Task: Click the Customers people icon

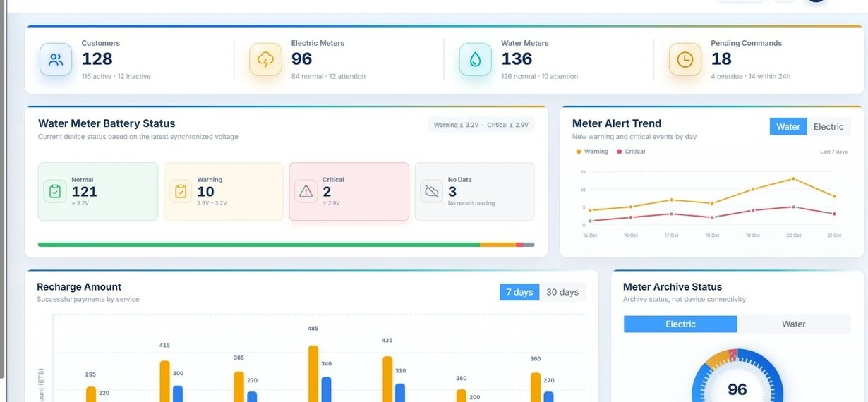Action: (x=56, y=60)
